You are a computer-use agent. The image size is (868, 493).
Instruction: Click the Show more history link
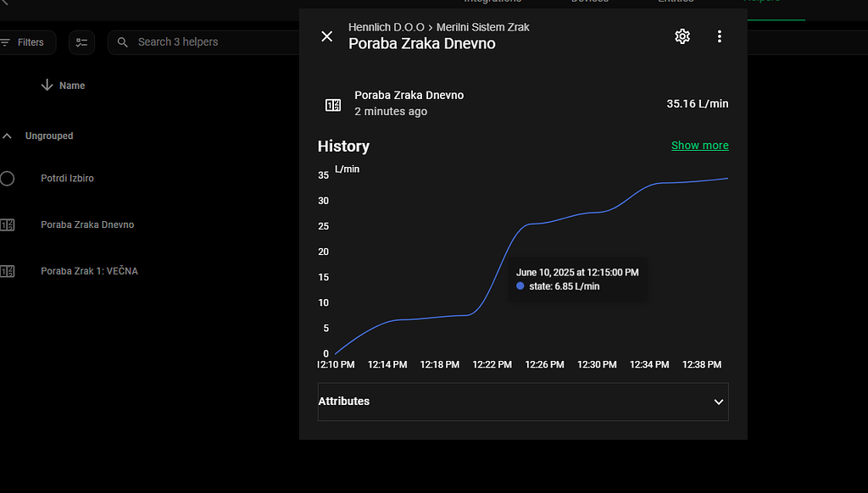point(699,145)
